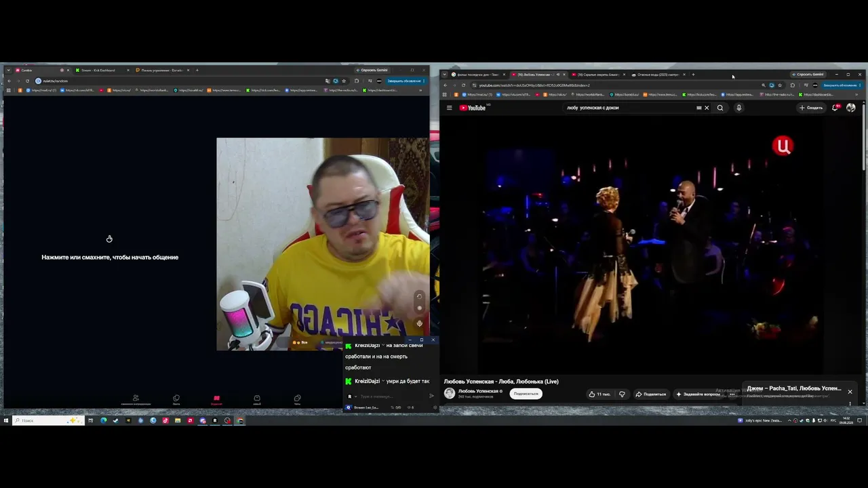Bookmark the page with the star in left browser
This screenshot has width=868, height=488.
click(344, 81)
